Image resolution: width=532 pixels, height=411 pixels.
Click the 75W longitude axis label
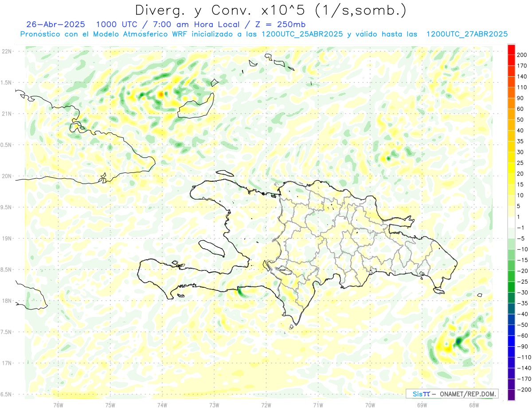110,405
